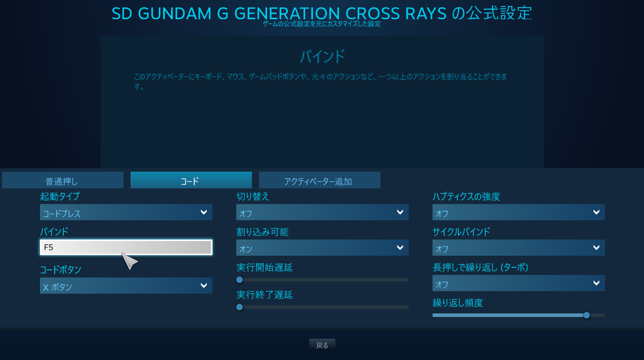This screenshot has width=644, height=360.
Task: Click the chevron arrow of コードボタン dropdown
Action: (x=203, y=286)
